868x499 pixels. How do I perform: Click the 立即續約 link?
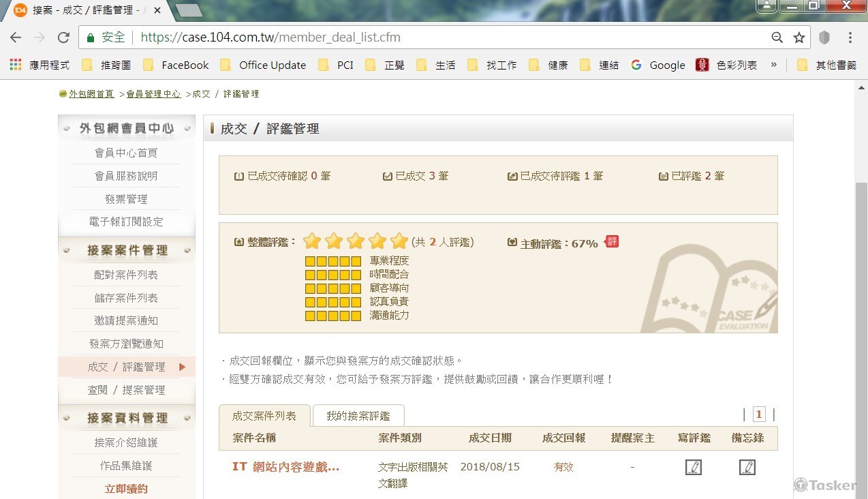[126, 489]
